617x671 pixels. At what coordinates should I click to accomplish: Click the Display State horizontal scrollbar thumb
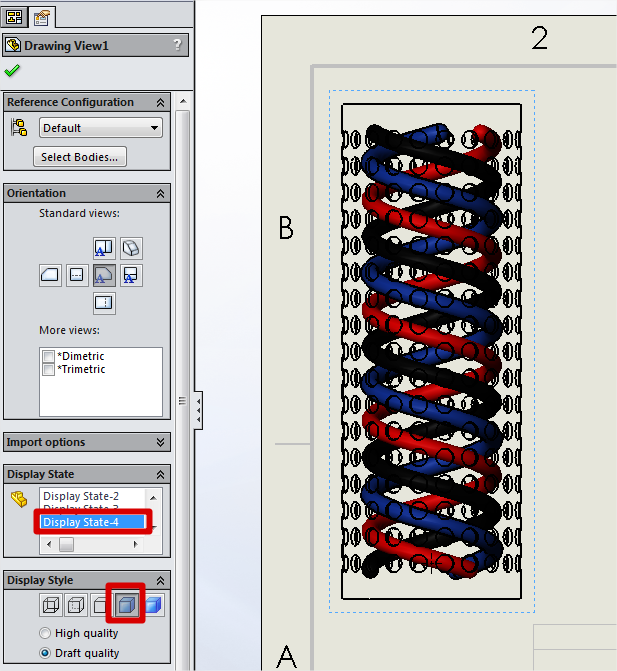tap(66, 545)
